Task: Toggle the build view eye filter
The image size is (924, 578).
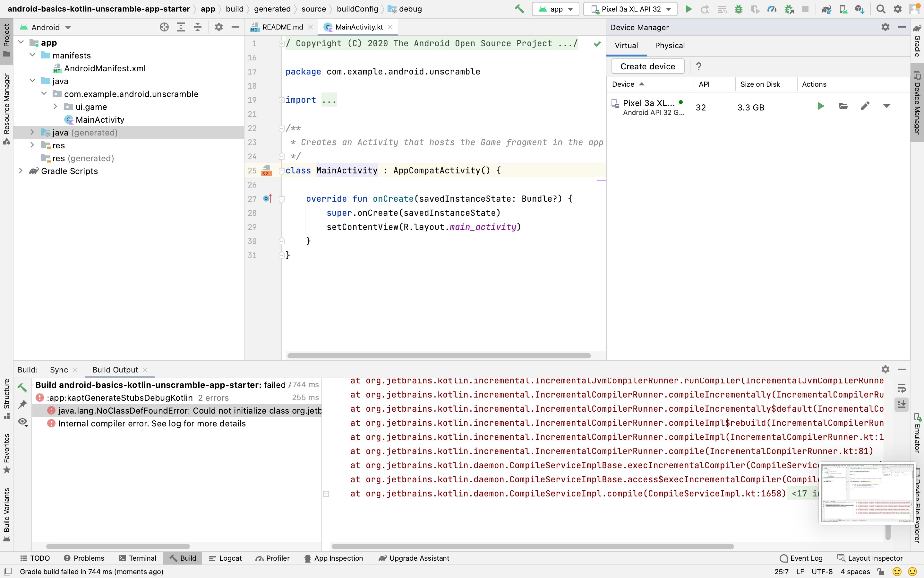Action: [x=22, y=422]
